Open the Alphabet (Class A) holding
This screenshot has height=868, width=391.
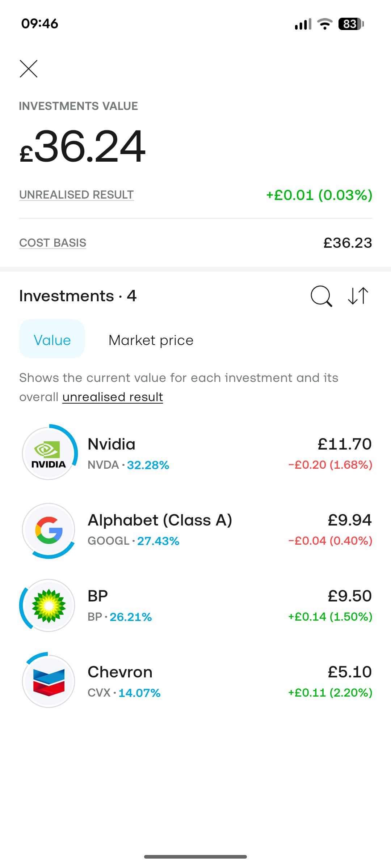pos(195,529)
